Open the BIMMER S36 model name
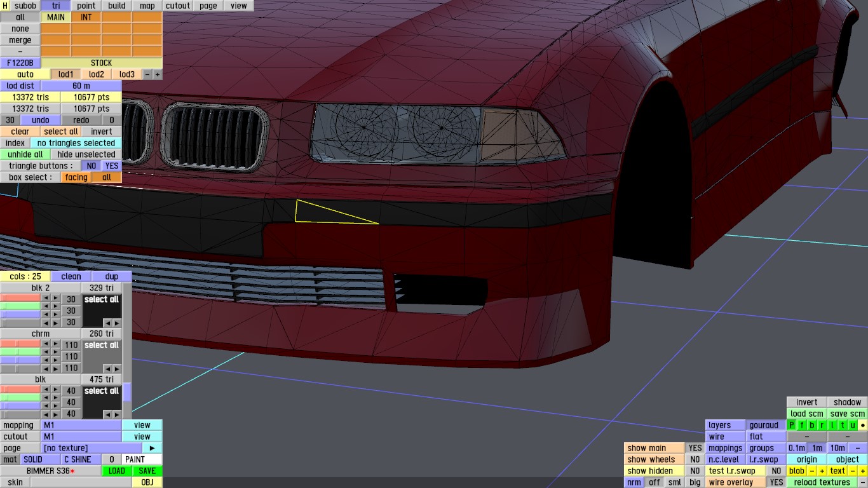 [51, 471]
